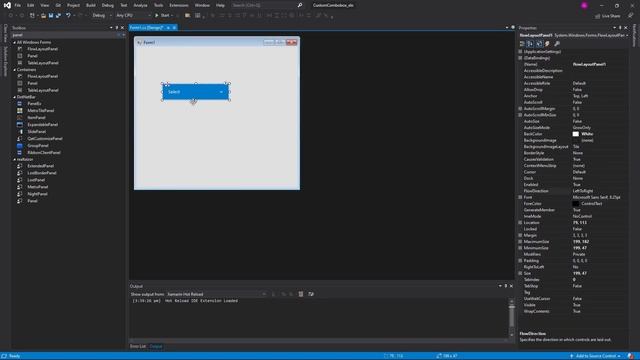Click the Open File folder icon
This screenshot has width=640, height=360.
tap(43, 16)
